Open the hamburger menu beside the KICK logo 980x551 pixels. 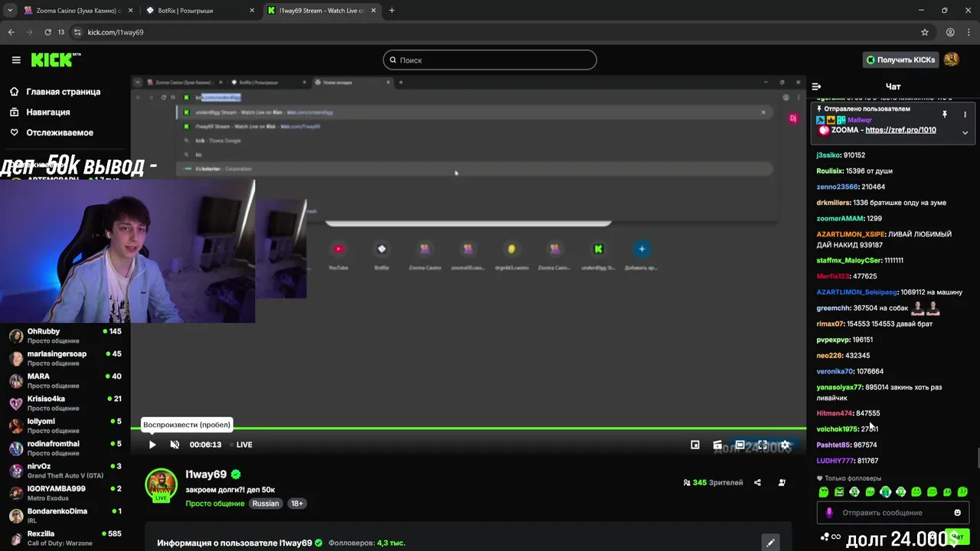pyautogui.click(x=16, y=60)
